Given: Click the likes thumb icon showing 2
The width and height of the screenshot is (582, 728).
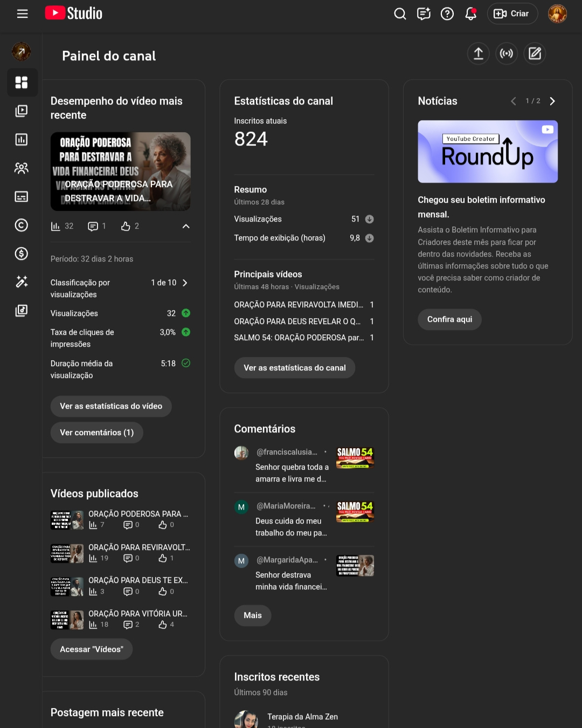Looking at the screenshot, I should click(126, 226).
